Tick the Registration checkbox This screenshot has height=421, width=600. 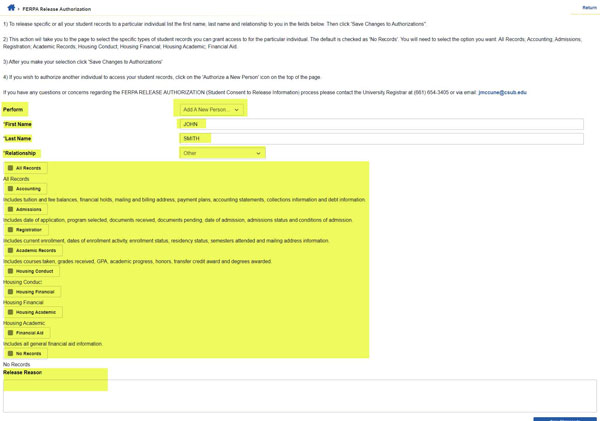(11, 230)
